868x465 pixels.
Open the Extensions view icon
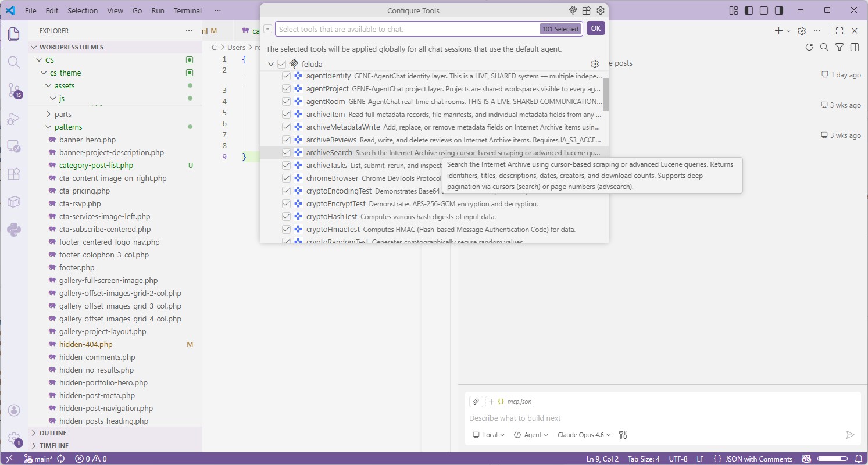click(14, 174)
